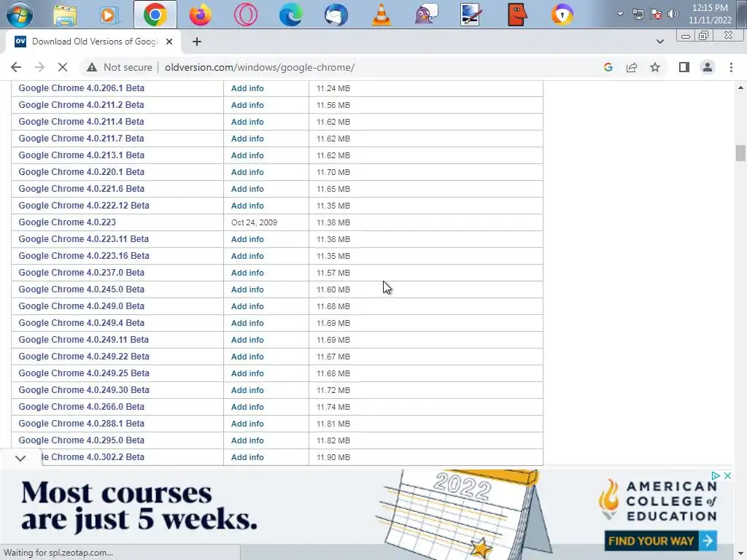Switch to Google Chrome taskbar icon
The image size is (747, 560).
coord(155,15)
